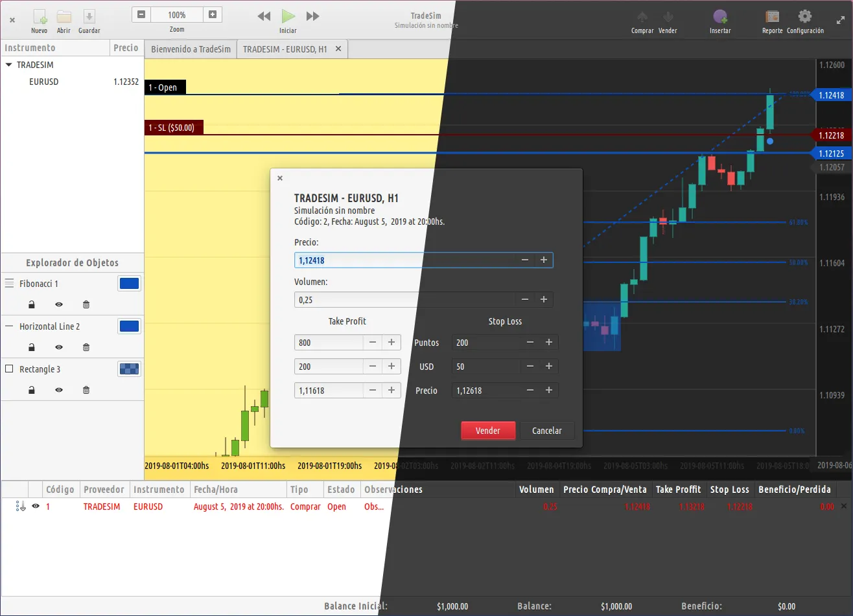Viewport: 853px width, 616px height.
Task: Sort orders by the Volumen column header
Action: point(537,490)
